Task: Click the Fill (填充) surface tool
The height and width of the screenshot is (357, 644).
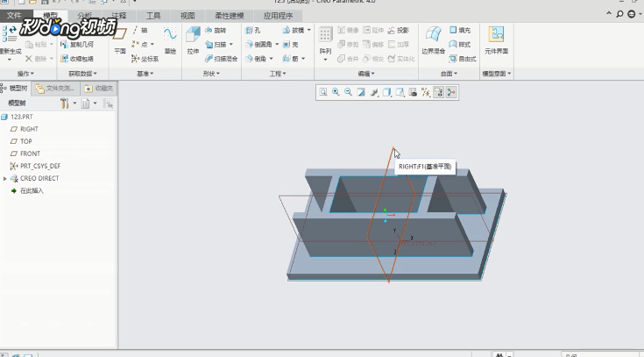Action: pyautogui.click(x=460, y=31)
